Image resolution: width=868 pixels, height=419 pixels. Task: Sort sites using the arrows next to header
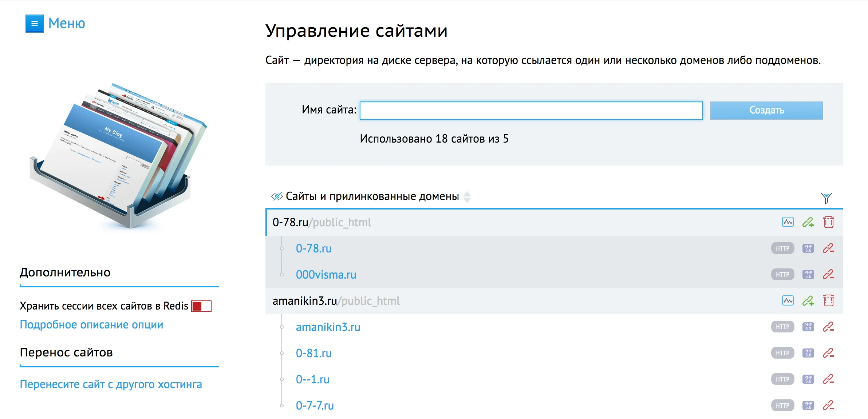(467, 197)
